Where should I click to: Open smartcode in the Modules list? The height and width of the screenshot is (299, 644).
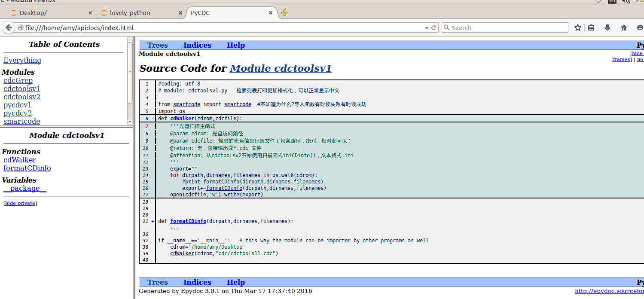point(22,121)
